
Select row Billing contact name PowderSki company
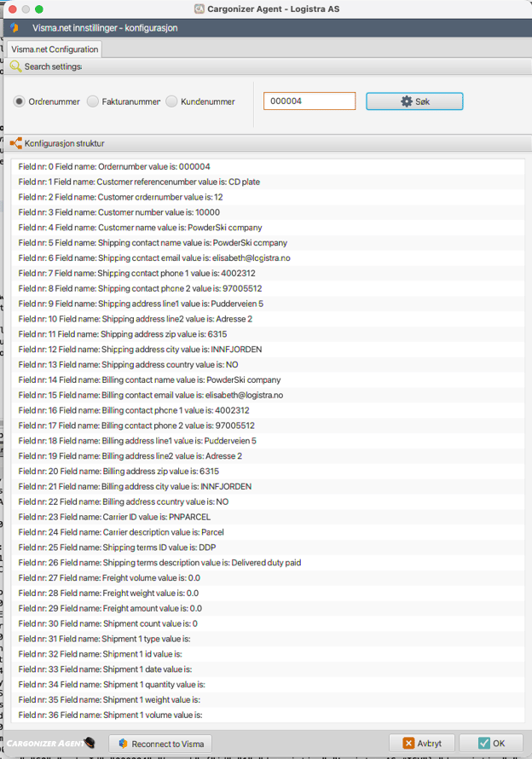(268, 380)
